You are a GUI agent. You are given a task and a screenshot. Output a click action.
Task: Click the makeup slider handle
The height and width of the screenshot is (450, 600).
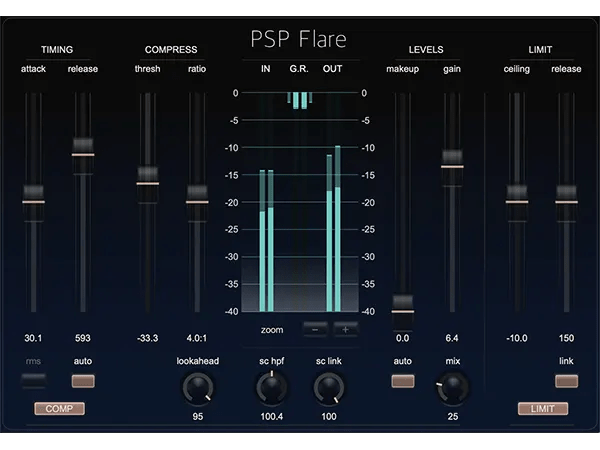(x=403, y=311)
